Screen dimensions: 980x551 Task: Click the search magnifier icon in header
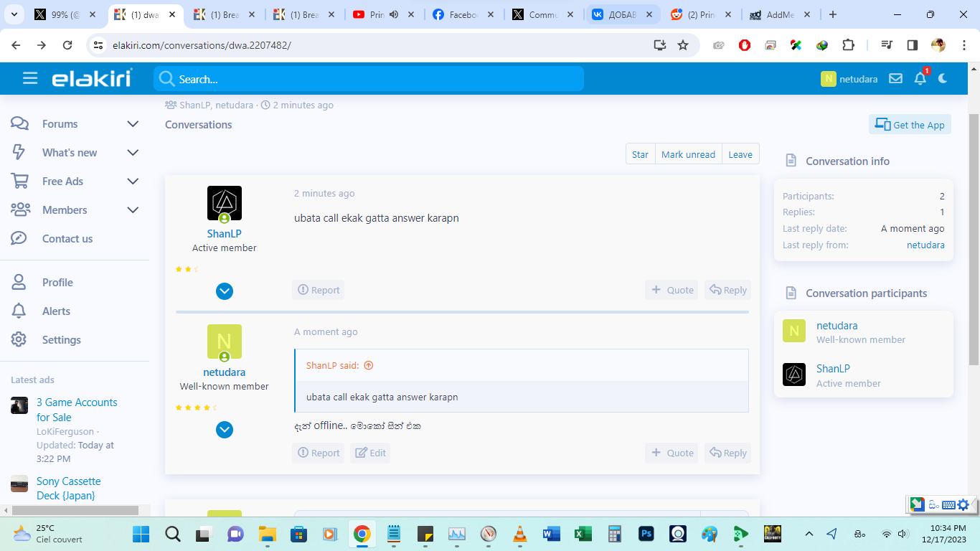pyautogui.click(x=166, y=79)
